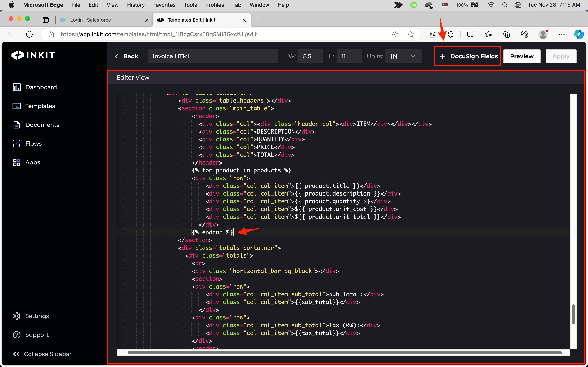Click the Preview button

click(522, 56)
